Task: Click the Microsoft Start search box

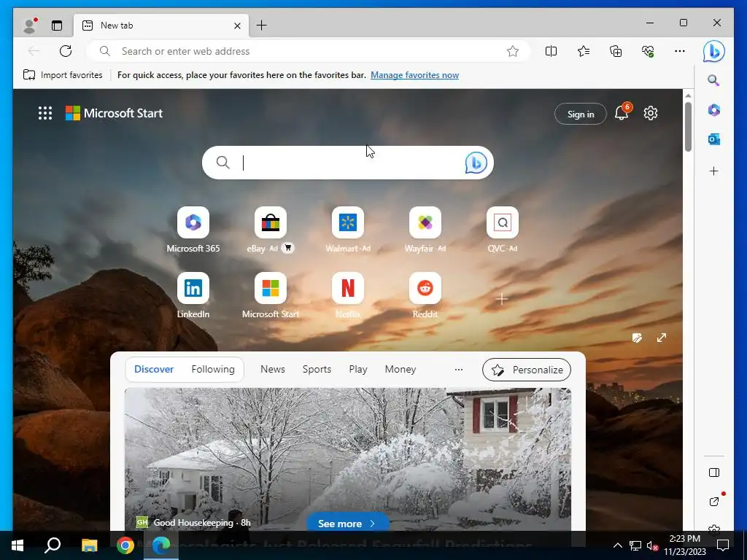Action: [x=348, y=163]
